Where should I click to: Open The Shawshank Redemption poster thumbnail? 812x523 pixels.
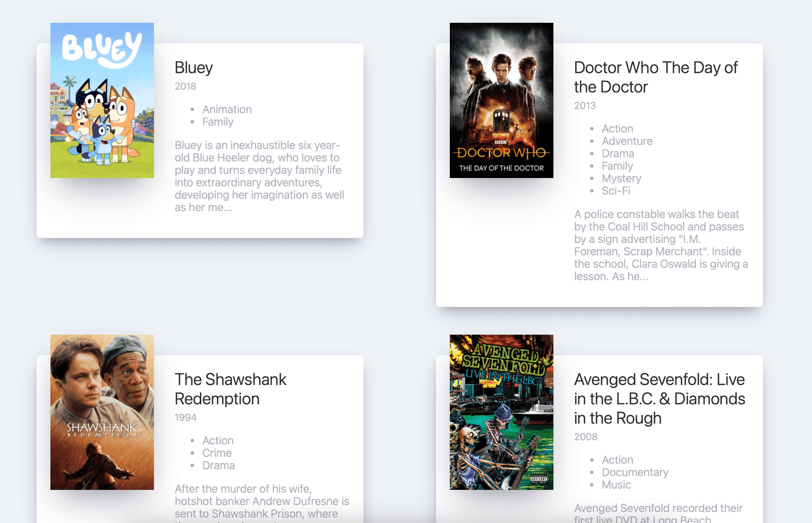(102, 412)
